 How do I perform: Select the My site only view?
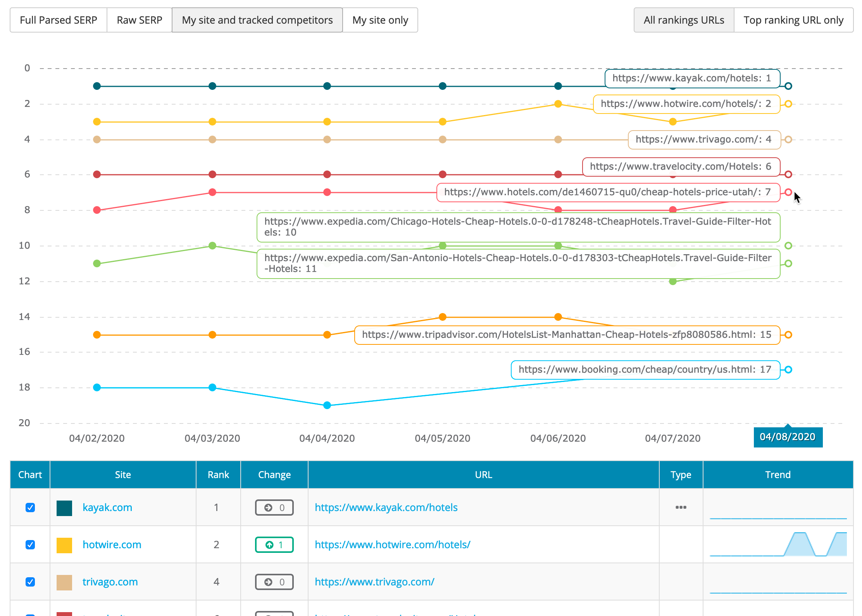[x=380, y=20]
